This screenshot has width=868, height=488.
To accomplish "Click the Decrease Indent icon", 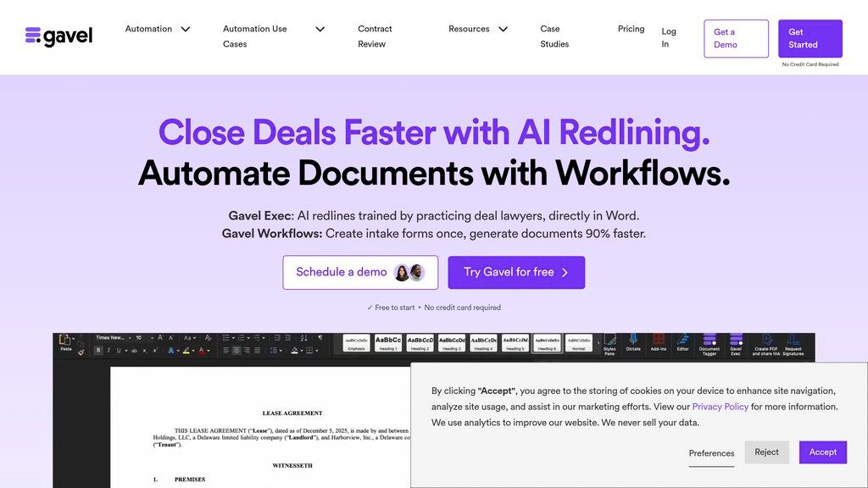I will [x=277, y=338].
